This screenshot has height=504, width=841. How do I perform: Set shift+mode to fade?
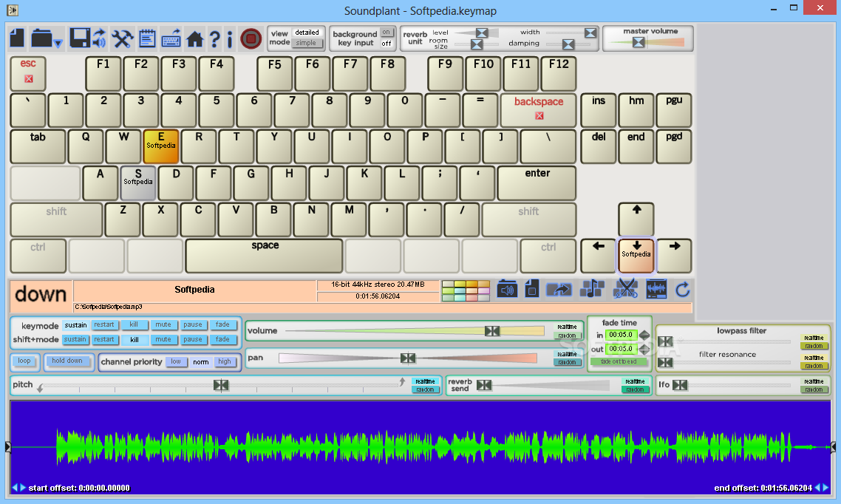222,339
